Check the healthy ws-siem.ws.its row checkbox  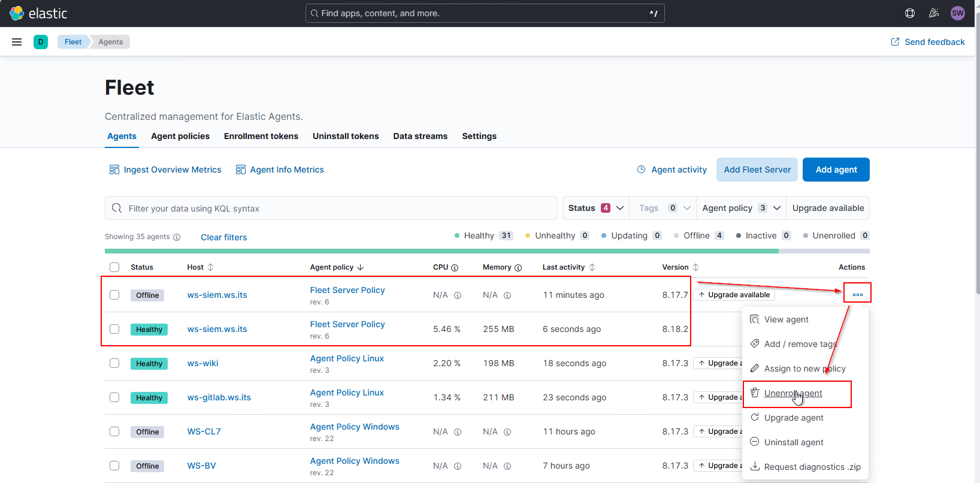(114, 329)
